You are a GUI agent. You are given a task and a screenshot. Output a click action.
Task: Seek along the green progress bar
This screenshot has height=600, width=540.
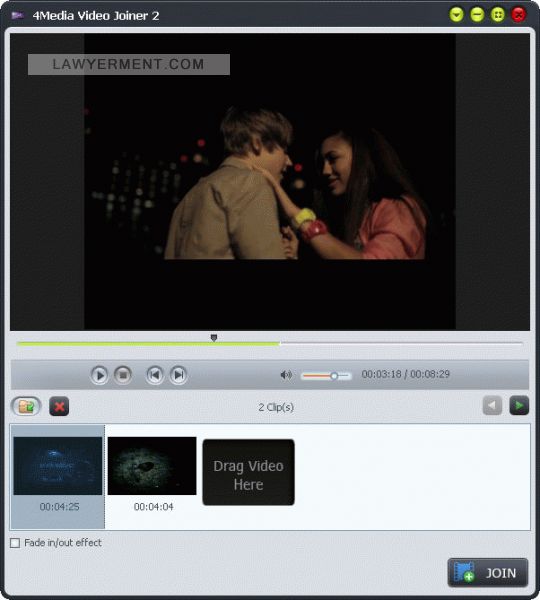point(148,344)
